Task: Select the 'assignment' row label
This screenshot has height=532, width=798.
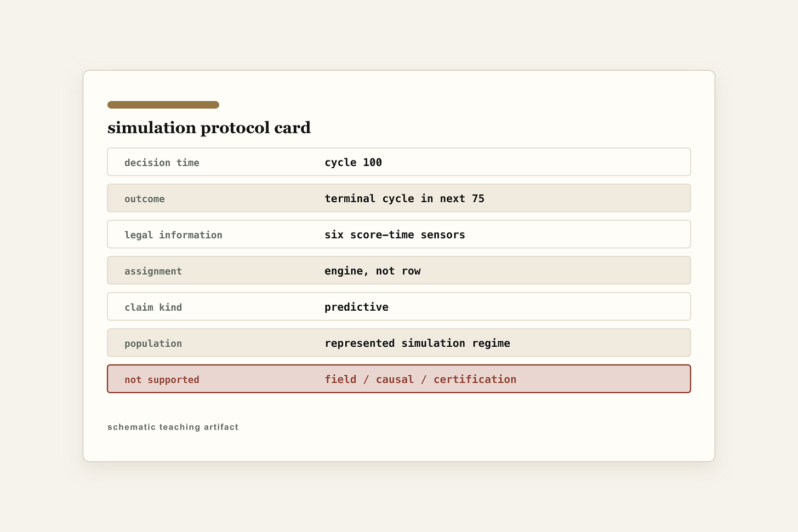Action: coord(153,271)
